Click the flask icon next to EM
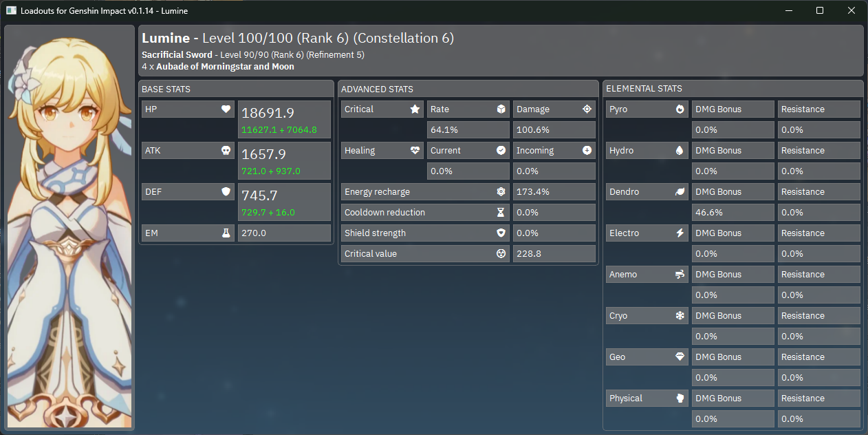The height and width of the screenshot is (435, 868). pyautogui.click(x=226, y=233)
